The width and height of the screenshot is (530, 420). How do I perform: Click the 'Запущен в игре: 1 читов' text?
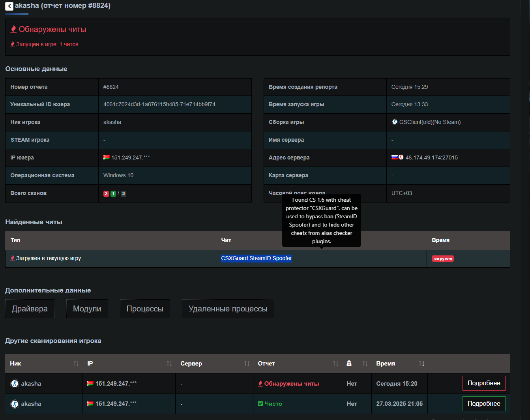[x=47, y=44]
